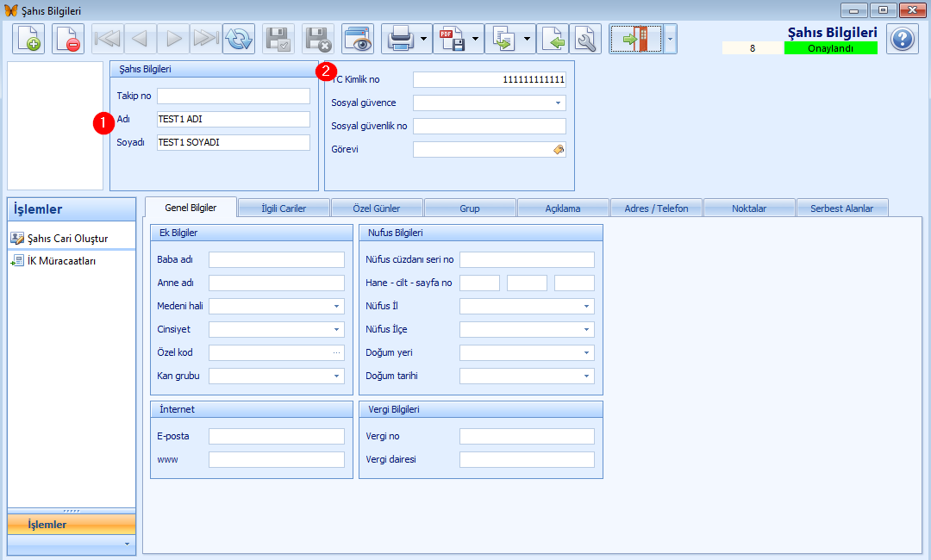Open the Özel Günler tab

pos(377,208)
